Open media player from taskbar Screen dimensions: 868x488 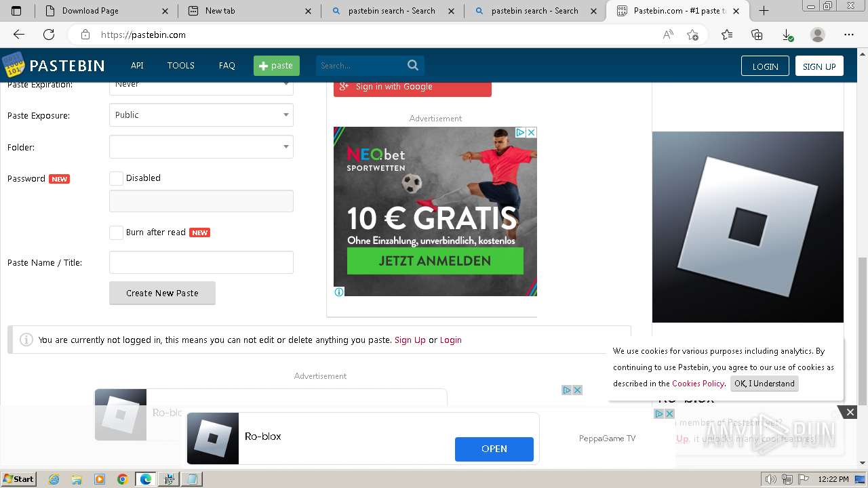click(x=100, y=479)
